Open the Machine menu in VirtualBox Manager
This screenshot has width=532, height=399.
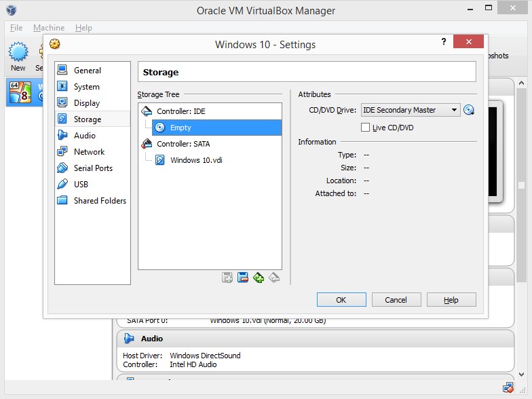tap(49, 28)
